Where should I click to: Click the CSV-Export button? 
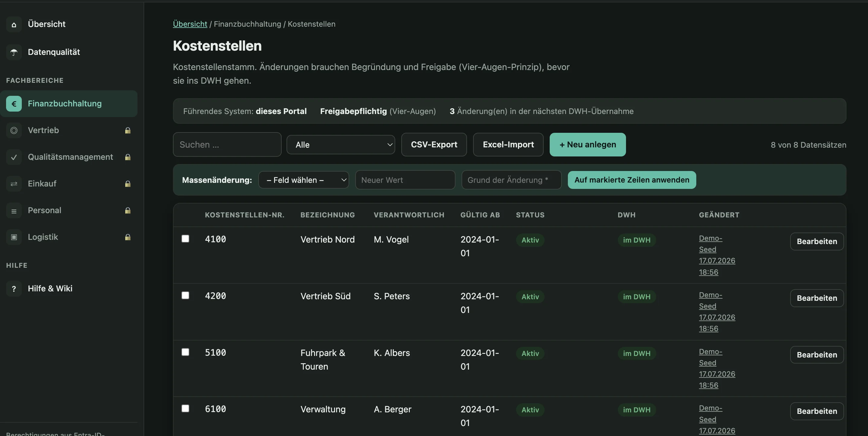(x=434, y=144)
